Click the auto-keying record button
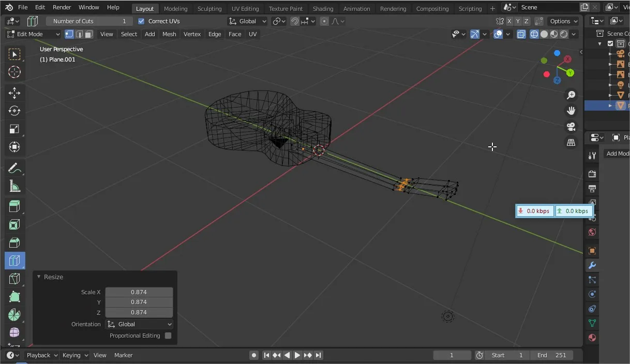This screenshot has width=630, height=364. coord(254,355)
